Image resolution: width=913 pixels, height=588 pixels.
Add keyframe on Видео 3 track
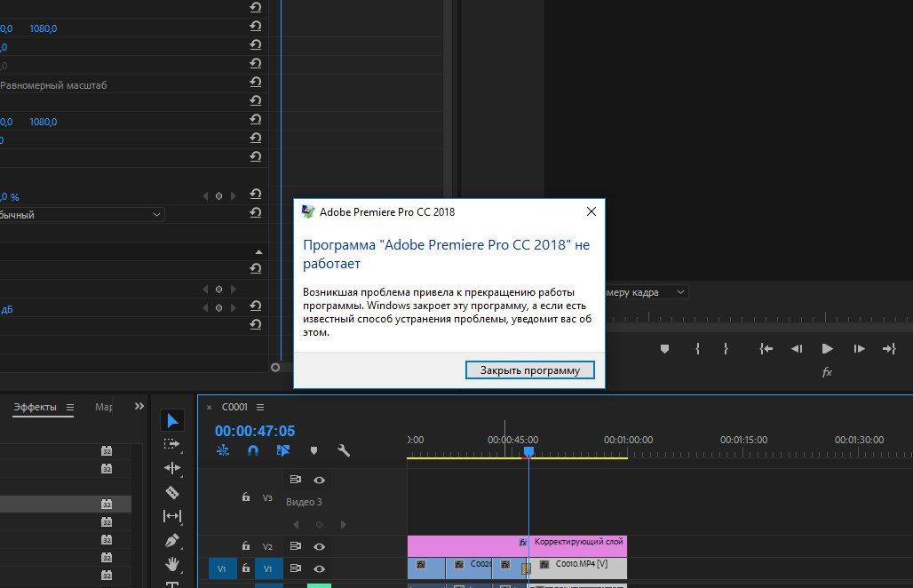tap(319, 525)
